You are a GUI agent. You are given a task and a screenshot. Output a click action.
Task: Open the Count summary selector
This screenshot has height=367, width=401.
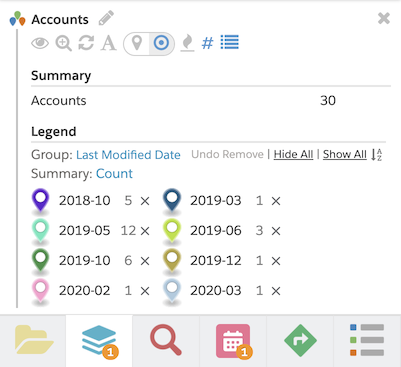pos(114,174)
